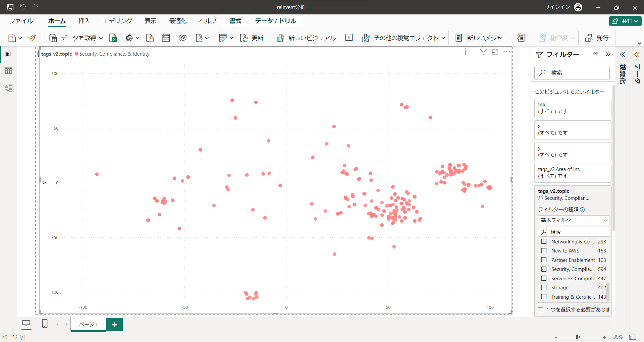The height and width of the screenshot is (342, 644).
Task: Open the report view icon in left sidebar
Action: click(x=9, y=54)
